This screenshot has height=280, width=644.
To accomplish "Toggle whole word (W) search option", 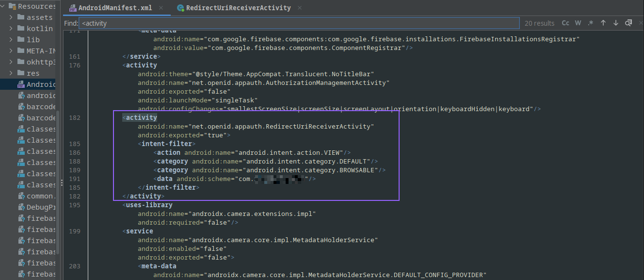I will coord(578,23).
